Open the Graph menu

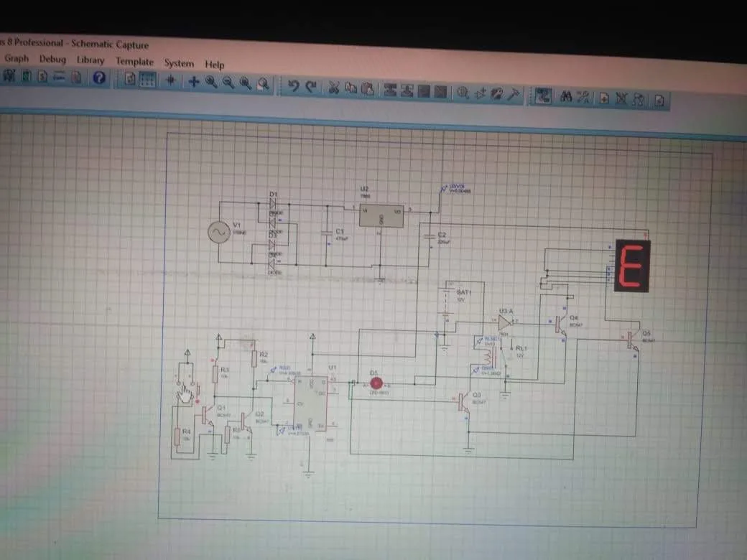point(17,58)
